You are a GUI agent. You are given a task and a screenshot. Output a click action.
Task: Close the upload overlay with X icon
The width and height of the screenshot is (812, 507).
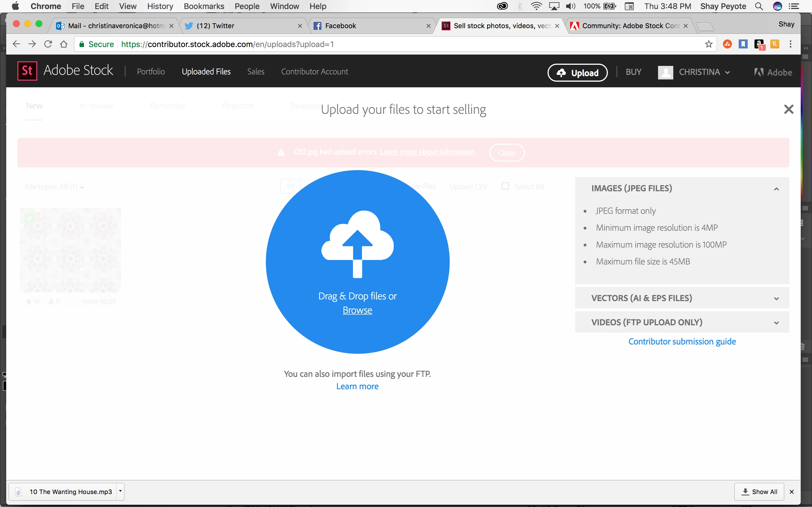point(788,109)
